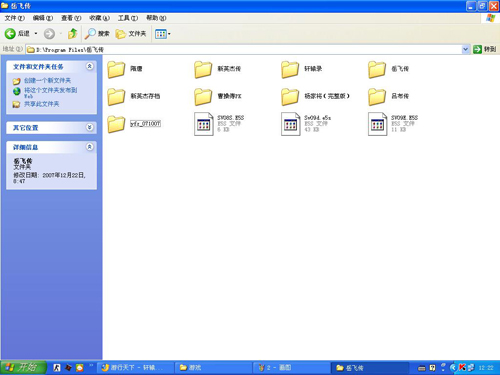
Task: Click the green Back arrow button
Action: point(10,33)
